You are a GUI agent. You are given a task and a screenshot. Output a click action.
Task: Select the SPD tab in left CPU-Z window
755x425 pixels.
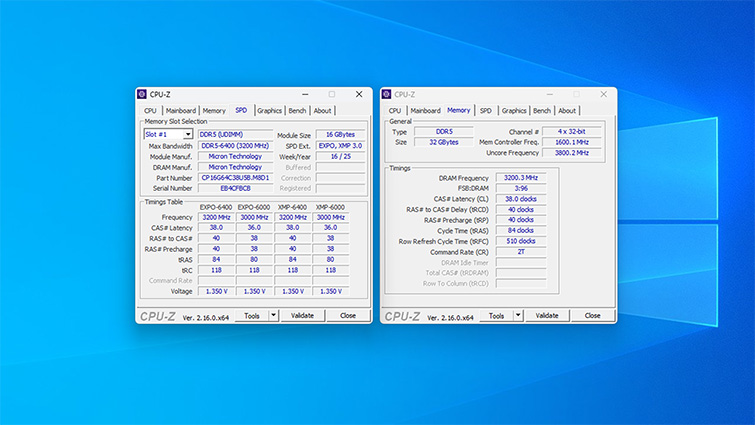[241, 110]
